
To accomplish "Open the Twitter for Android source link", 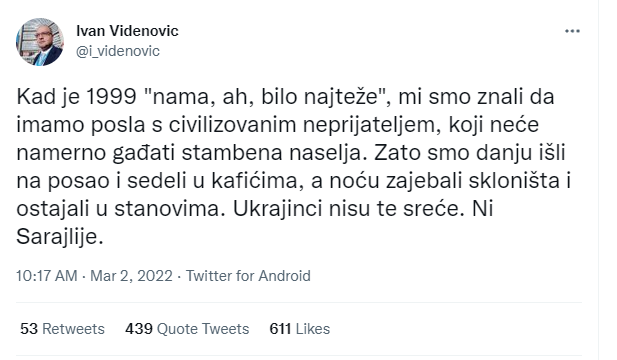I will [248, 276].
